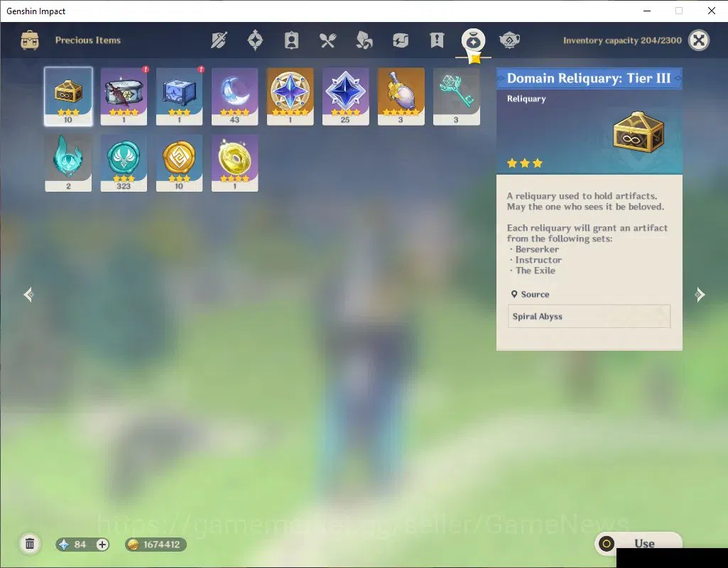728x568 pixels.
Task: Select the teal flame sigil with count 2
Action: pyautogui.click(x=68, y=163)
